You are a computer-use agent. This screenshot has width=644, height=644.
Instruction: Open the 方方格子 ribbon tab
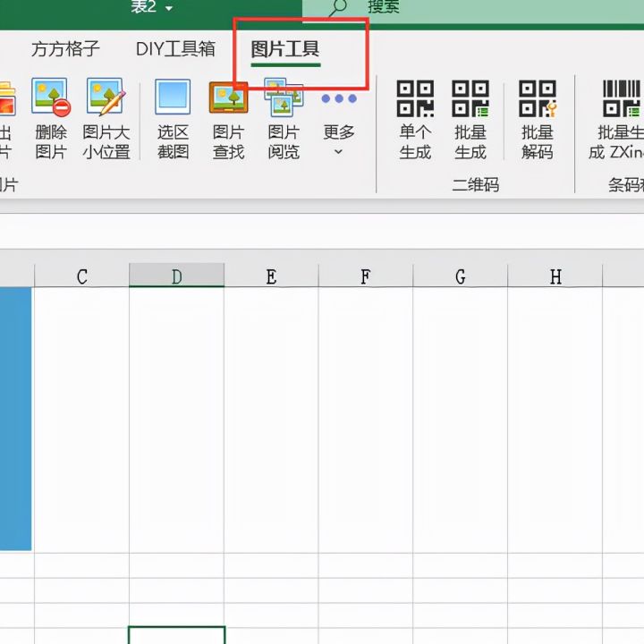click(65, 49)
